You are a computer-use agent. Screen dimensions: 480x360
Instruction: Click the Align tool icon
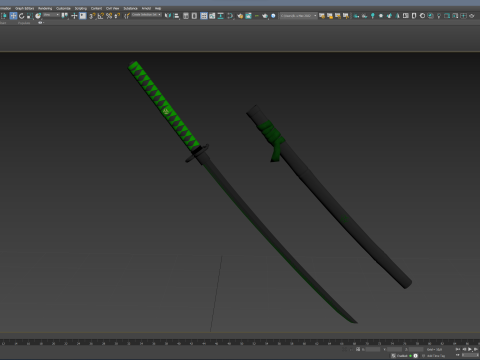tap(176, 16)
